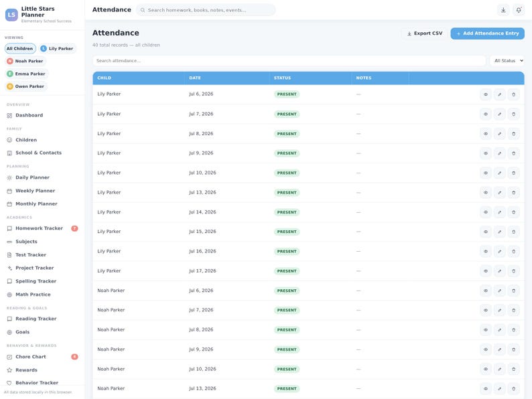Edit Lily Parker Jul 10, 2026 entry
Screen dimensions: 532x399
point(499,173)
